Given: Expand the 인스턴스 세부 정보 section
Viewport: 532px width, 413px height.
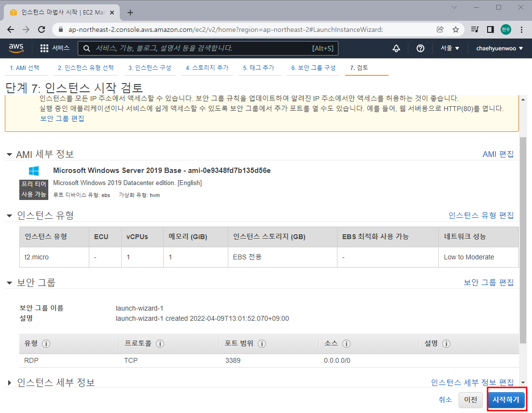Looking at the screenshot, I should tap(8, 382).
